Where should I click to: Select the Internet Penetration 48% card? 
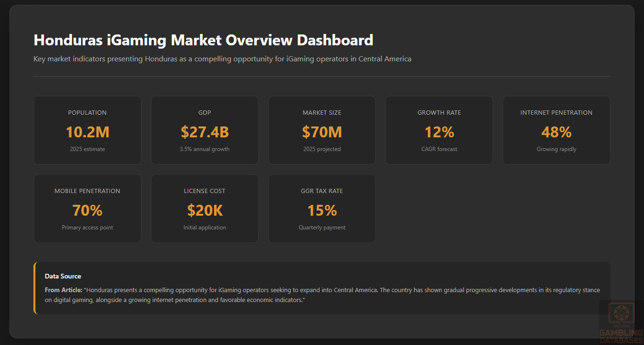(x=556, y=130)
